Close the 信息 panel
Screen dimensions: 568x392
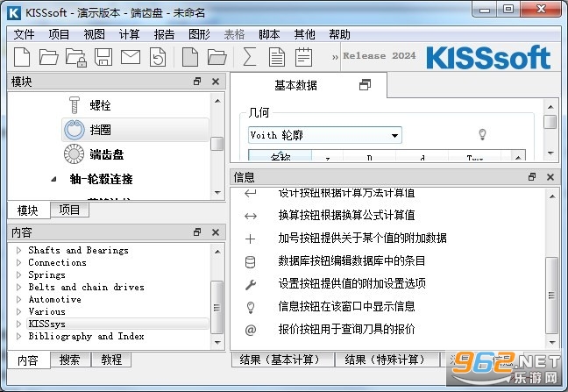click(x=550, y=177)
